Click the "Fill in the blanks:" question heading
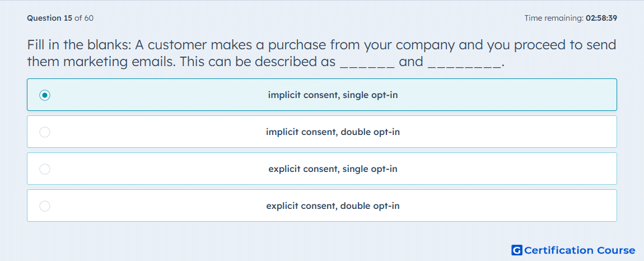The width and height of the screenshot is (644, 261). coord(79,45)
